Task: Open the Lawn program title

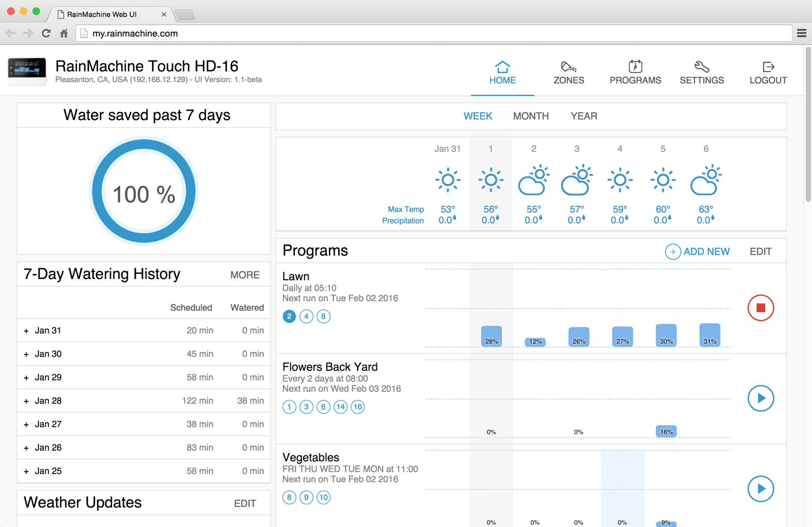Action: [x=296, y=276]
